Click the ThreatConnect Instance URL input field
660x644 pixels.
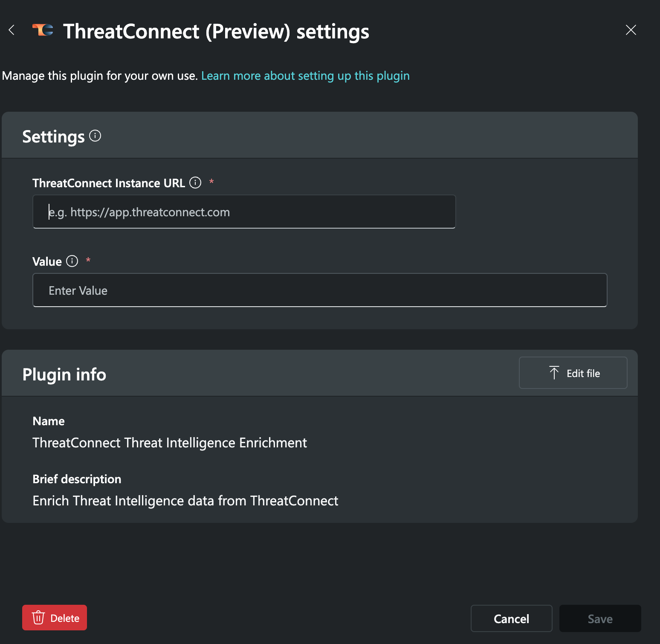[243, 212]
